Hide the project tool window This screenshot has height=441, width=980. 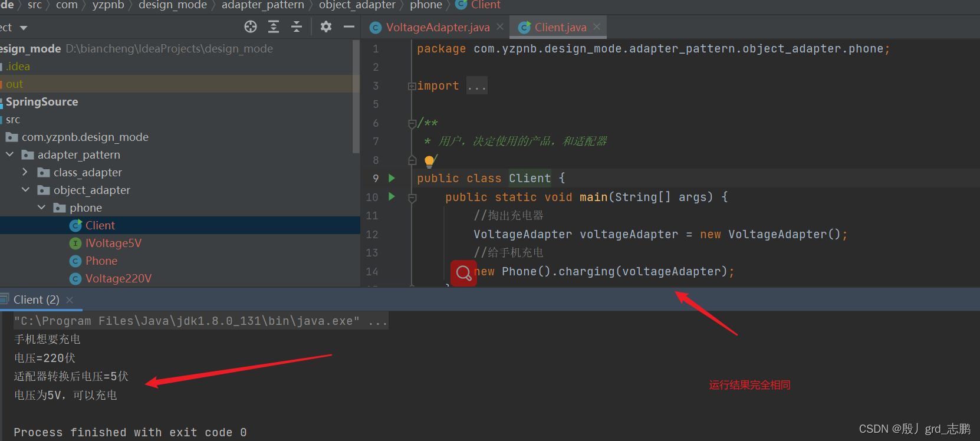349,27
